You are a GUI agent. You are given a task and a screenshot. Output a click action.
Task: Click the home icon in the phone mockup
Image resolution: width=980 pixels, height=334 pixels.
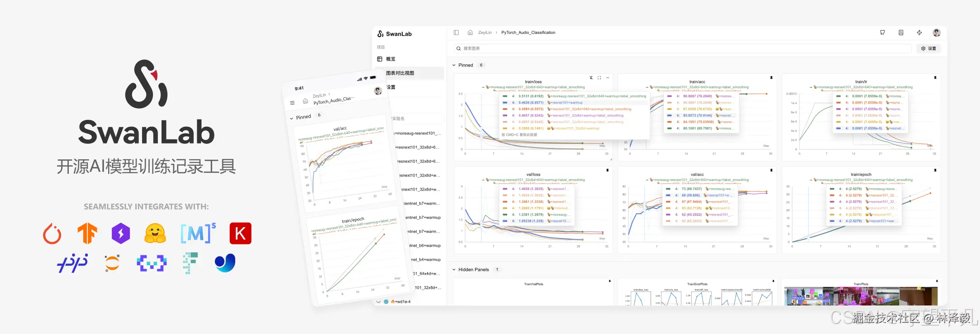tap(305, 101)
